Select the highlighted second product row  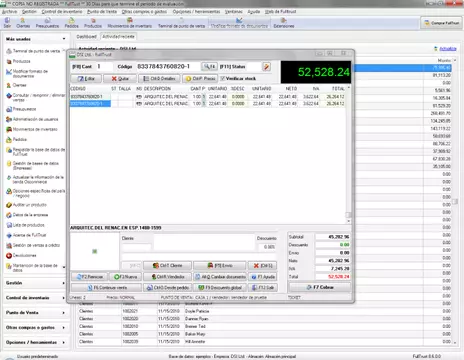point(207,104)
